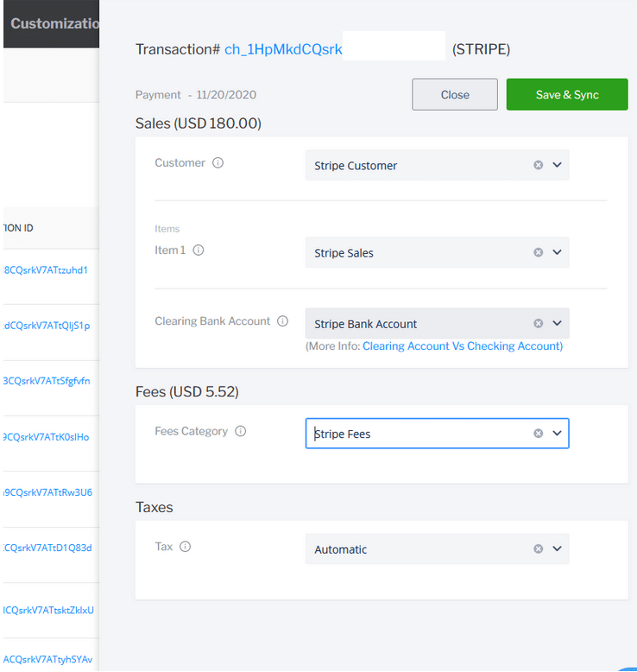Expand the Clearing Bank Account dropdown arrow
Image resolution: width=637 pixels, height=672 pixels.
557,323
